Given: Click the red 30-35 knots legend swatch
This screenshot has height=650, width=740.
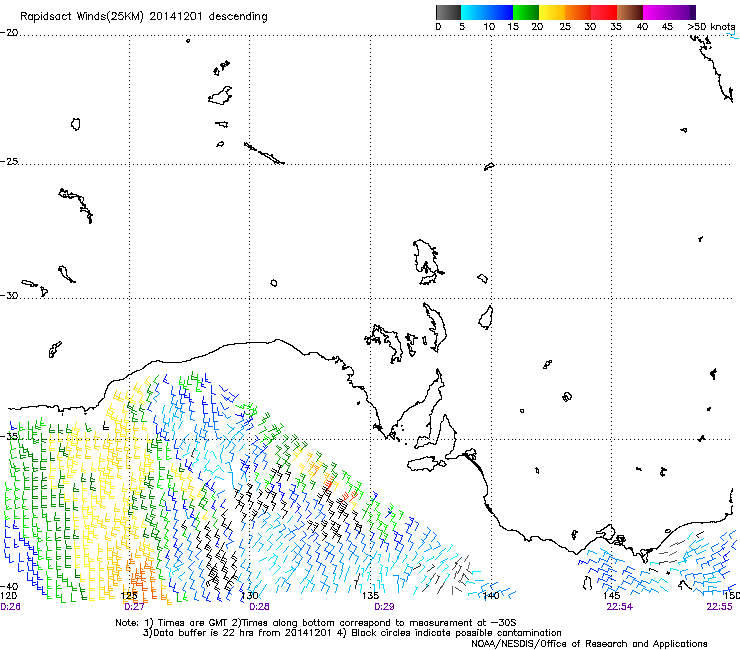Looking at the screenshot, I should [x=604, y=12].
